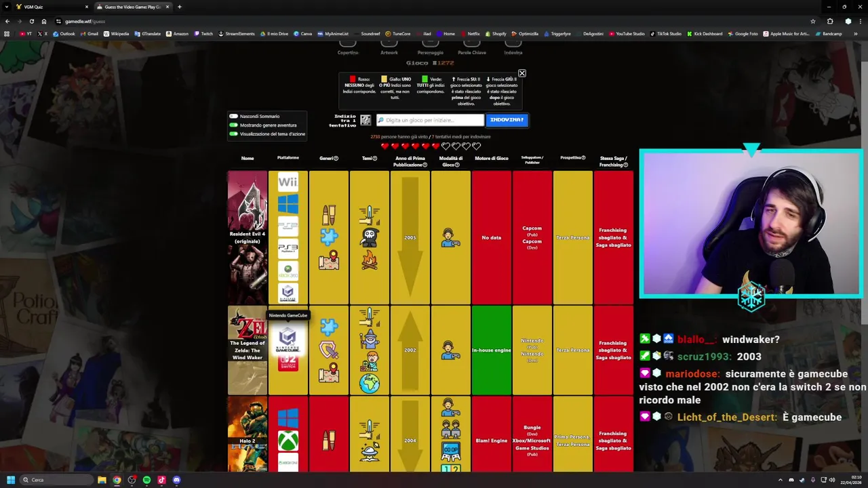
Task: Click the mystery hint block icon
Action: click(366, 120)
